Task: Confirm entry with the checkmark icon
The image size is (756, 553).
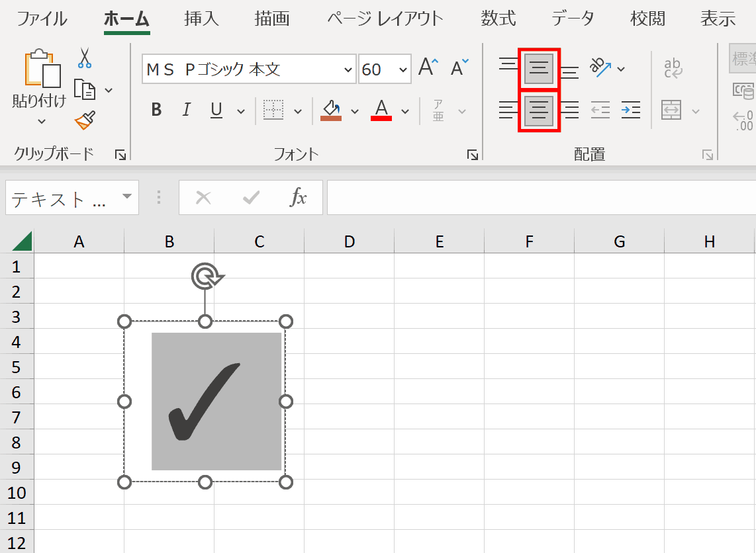Action: [x=251, y=198]
